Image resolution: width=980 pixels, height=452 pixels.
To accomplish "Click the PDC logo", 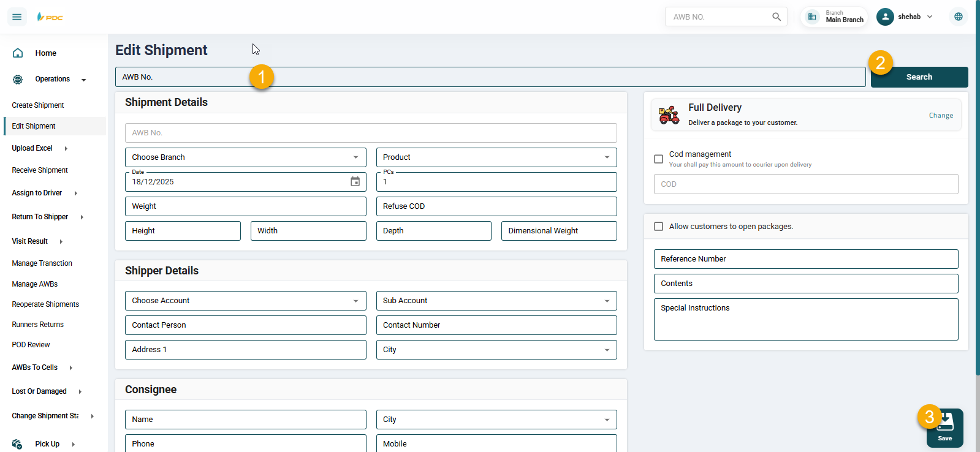I will coord(50,17).
